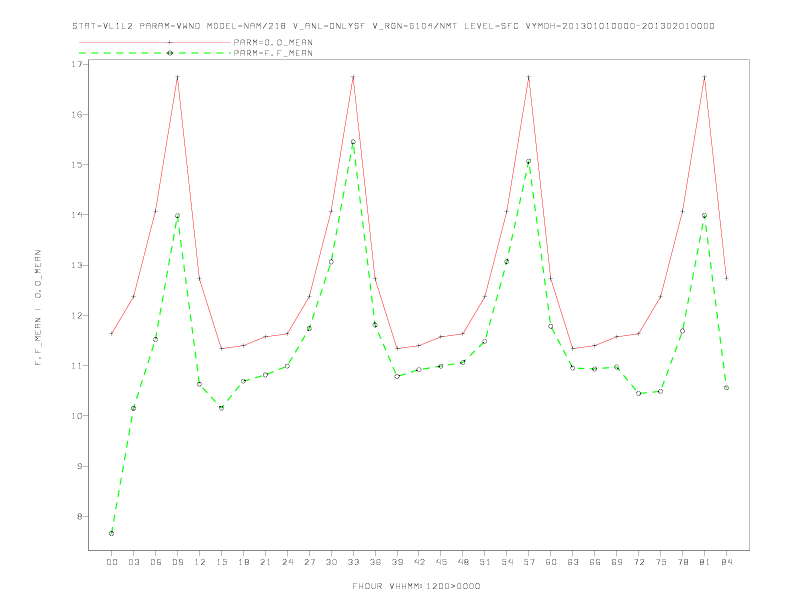This screenshot has height=612, width=792.
Task: Click green circle data point at hour 00
Action: [x=112, y=533]
